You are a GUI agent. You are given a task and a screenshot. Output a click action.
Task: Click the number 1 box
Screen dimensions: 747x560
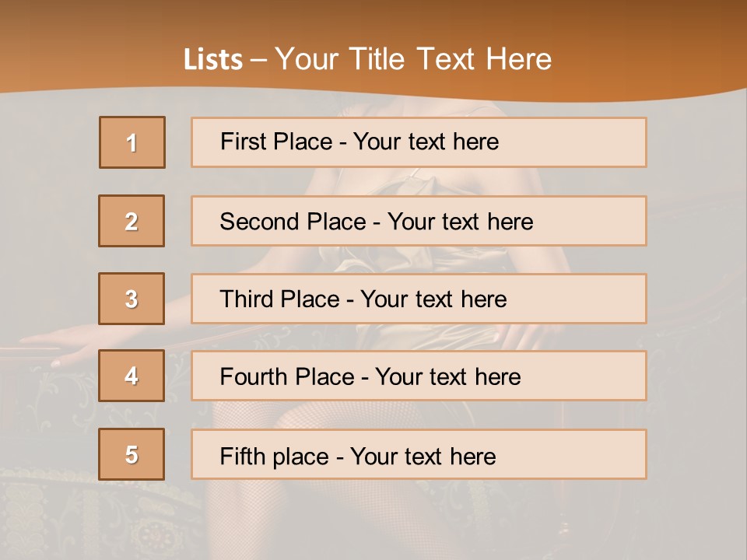[132, 142]
